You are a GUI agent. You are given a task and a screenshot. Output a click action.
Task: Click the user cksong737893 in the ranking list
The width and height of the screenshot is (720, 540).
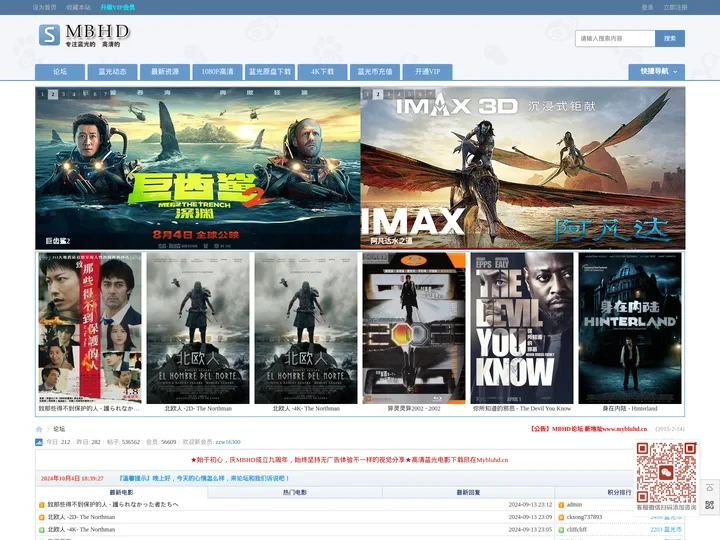click(584, 517)
